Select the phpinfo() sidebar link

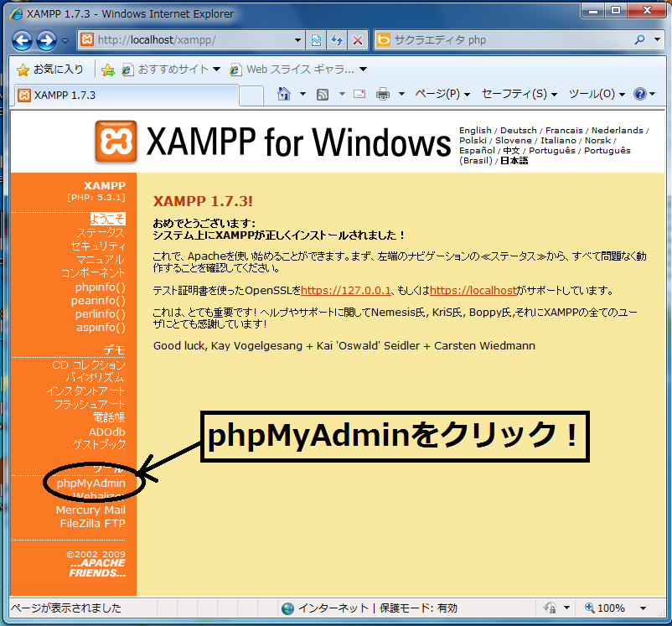click(100, 287)
